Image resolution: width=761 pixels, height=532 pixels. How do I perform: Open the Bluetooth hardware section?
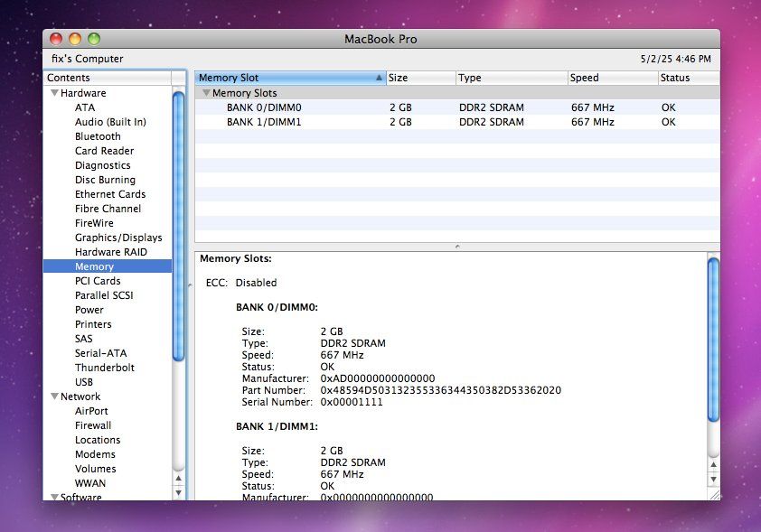pos(98,136)
